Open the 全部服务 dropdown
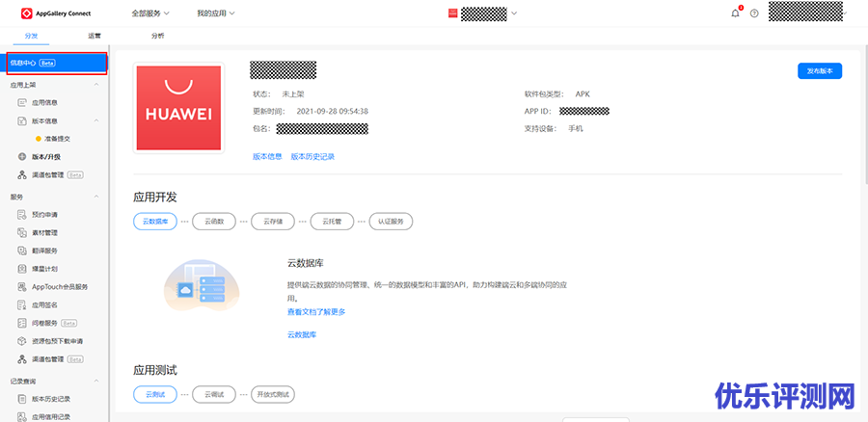 point(149,13)
